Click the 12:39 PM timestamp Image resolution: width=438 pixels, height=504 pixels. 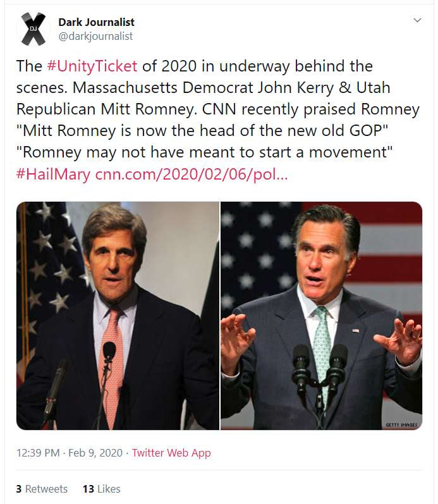[x=38, y=453]
